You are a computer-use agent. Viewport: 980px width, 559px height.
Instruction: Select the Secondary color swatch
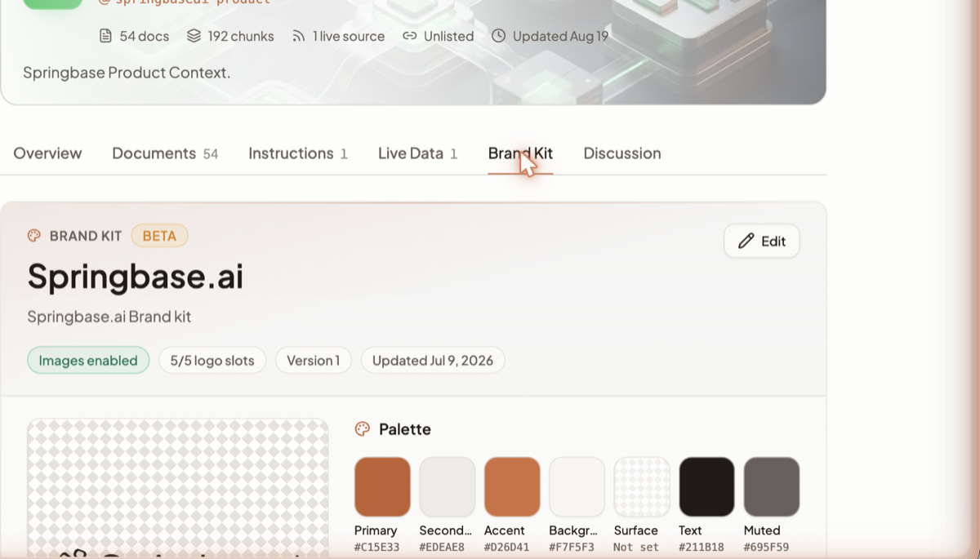(x=448, y=486)
